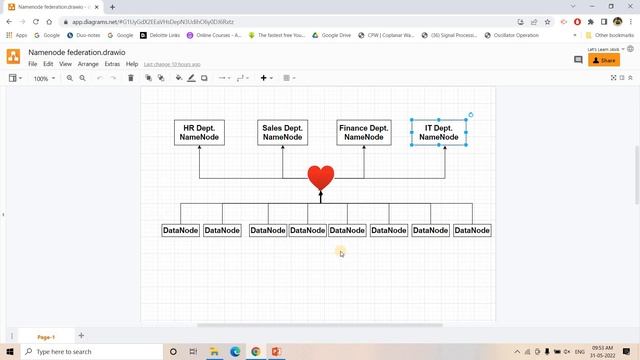Open the File menu
The width and height of the screenshot is (640, 360).
[33, 64]
